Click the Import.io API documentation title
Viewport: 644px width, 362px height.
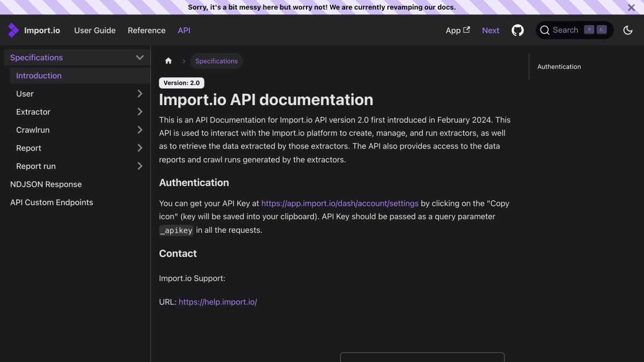click(x=266, y=100)
